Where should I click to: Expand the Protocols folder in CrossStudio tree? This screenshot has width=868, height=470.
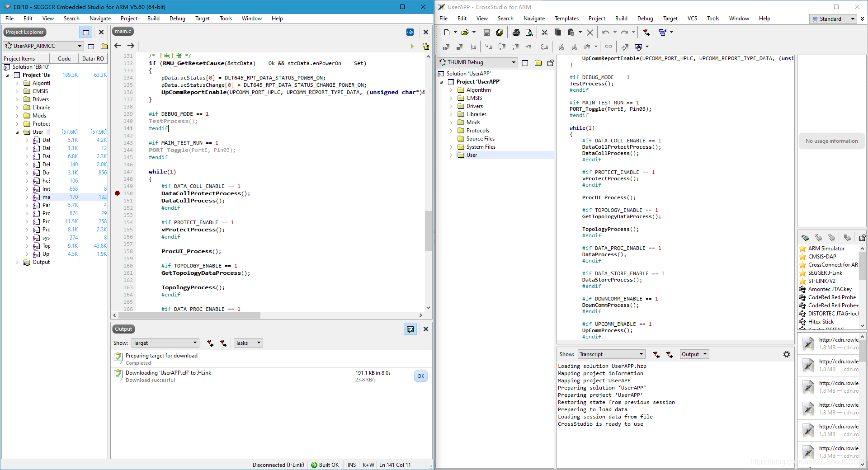[451, 131]
